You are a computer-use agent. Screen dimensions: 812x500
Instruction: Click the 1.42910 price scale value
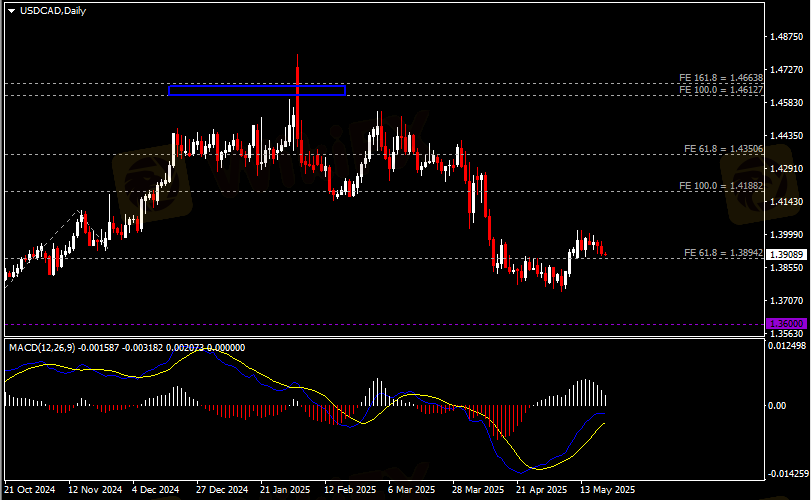pyautogui.click(x=787, y=168)
